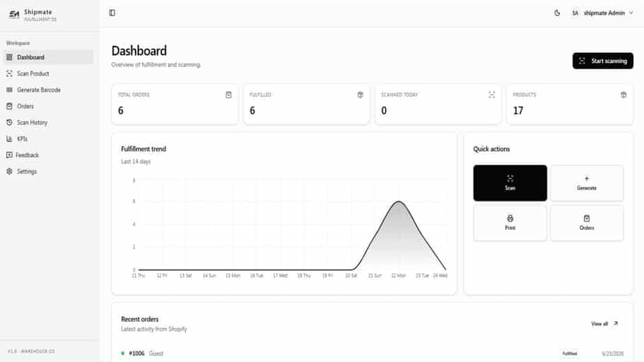Image resolution: width=644 pixels, height=362 pixels.
Task: Click the Shipmate logo icon
Action: (x=14, y=15)
